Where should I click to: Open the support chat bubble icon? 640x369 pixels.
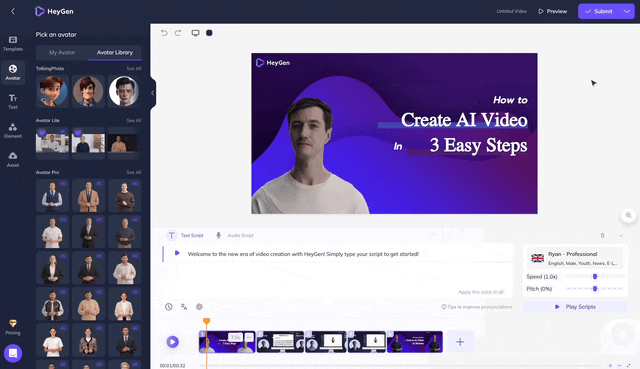(x=13, y=353)
